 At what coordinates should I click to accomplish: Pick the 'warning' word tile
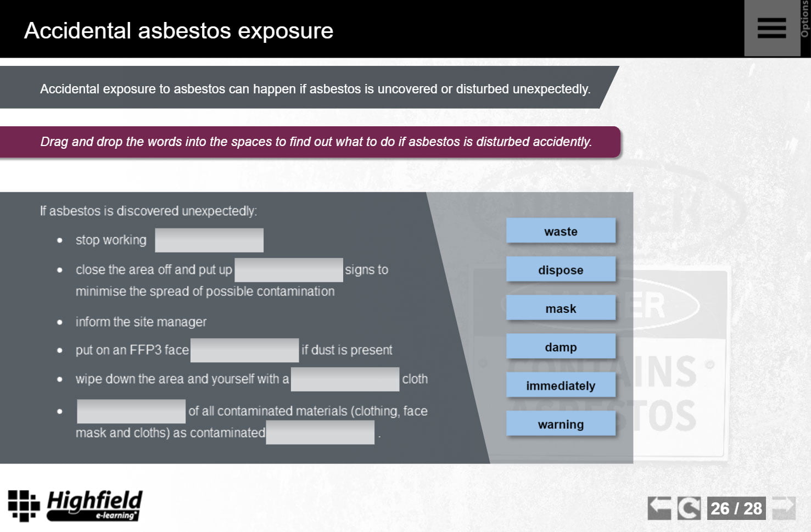(561, 424)
